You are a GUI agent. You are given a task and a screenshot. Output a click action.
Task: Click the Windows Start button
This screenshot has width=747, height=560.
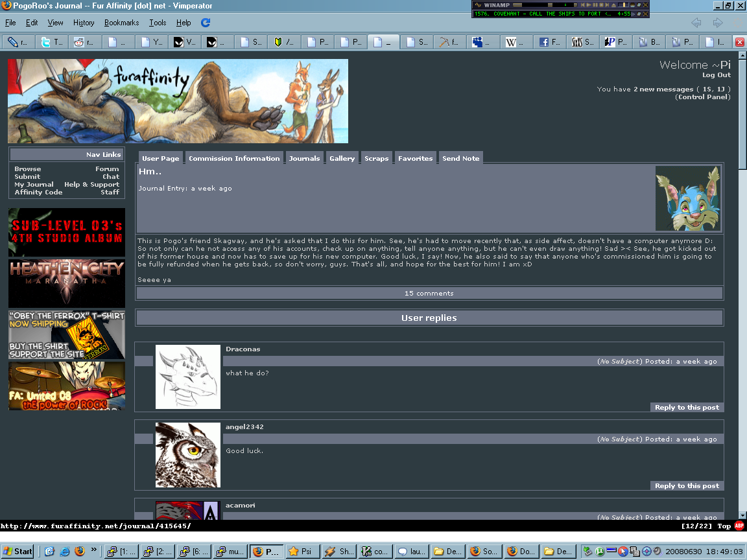(18, 552)
